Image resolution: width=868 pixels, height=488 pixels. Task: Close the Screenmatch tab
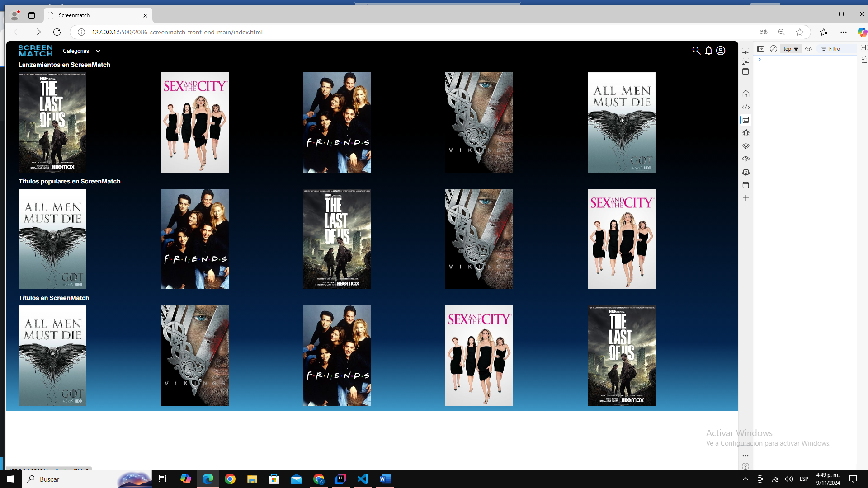pyautogui.click(x=145, y=15)
